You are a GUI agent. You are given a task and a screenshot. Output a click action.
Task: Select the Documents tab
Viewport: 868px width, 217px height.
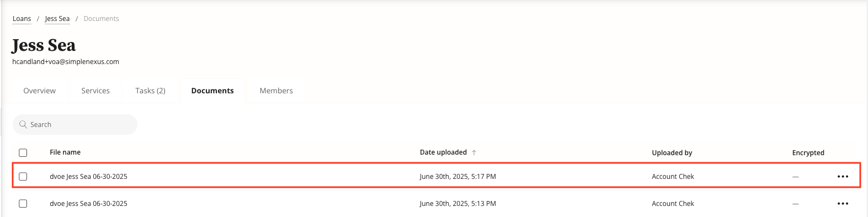click(x=212, y=91)
